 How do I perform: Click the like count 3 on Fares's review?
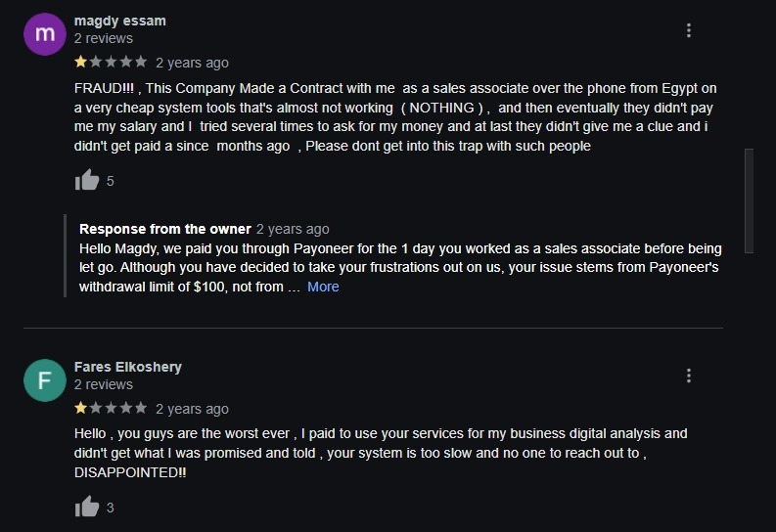coord(111,508)
